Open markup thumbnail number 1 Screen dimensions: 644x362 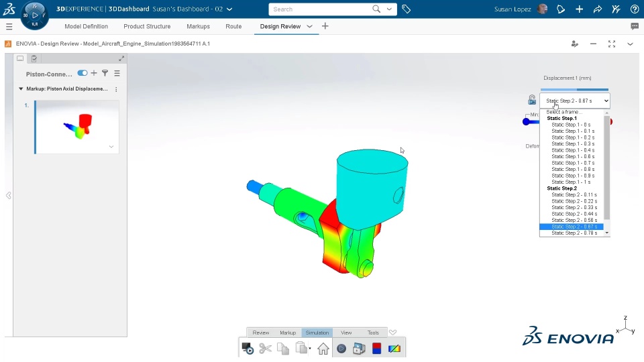coord(76,127)
